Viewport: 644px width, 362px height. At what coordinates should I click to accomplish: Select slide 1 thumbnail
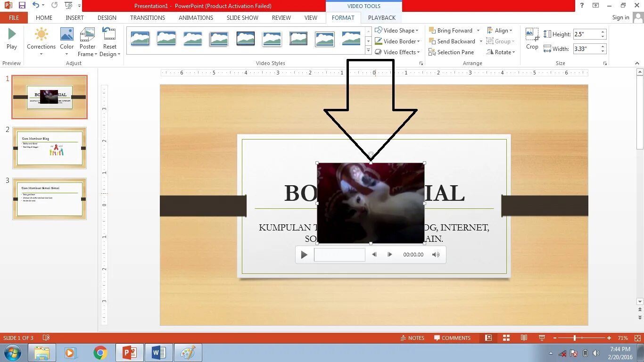coord(50,97)
